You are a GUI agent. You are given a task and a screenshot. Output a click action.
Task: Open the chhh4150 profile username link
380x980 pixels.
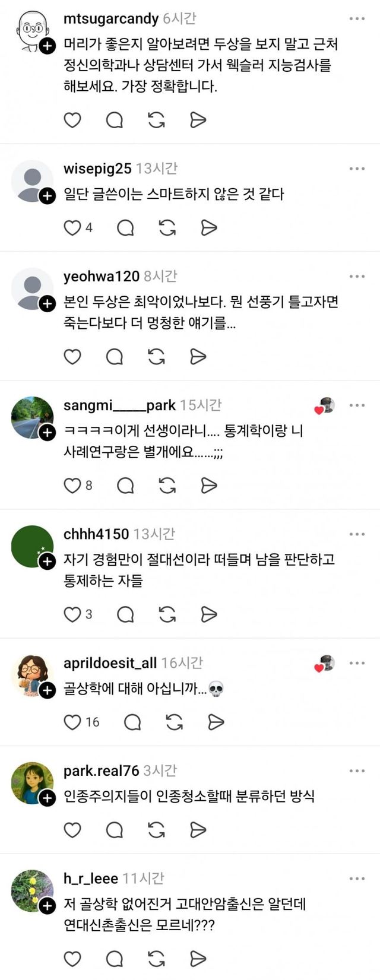[96, 534]
